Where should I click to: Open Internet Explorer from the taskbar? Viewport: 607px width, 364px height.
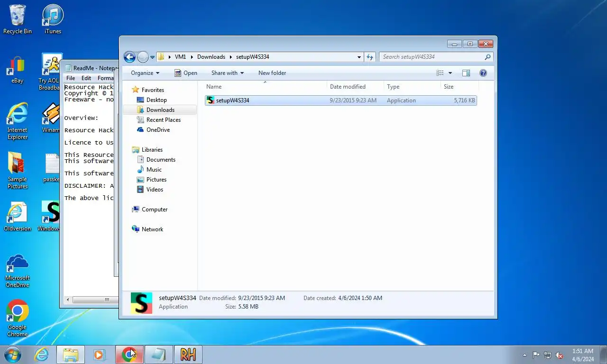tap(42, 355)
